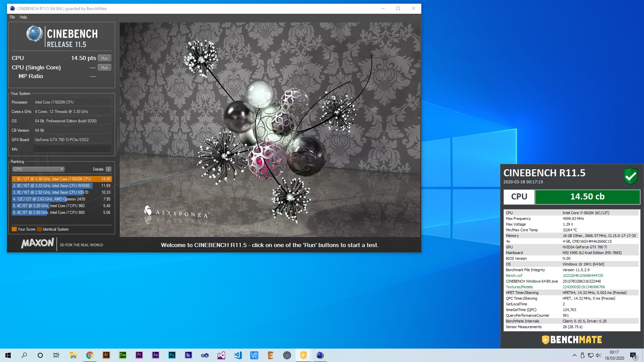Open Visual Studio Code from taskbar
644x362 pixels.
tap(237, 355)
